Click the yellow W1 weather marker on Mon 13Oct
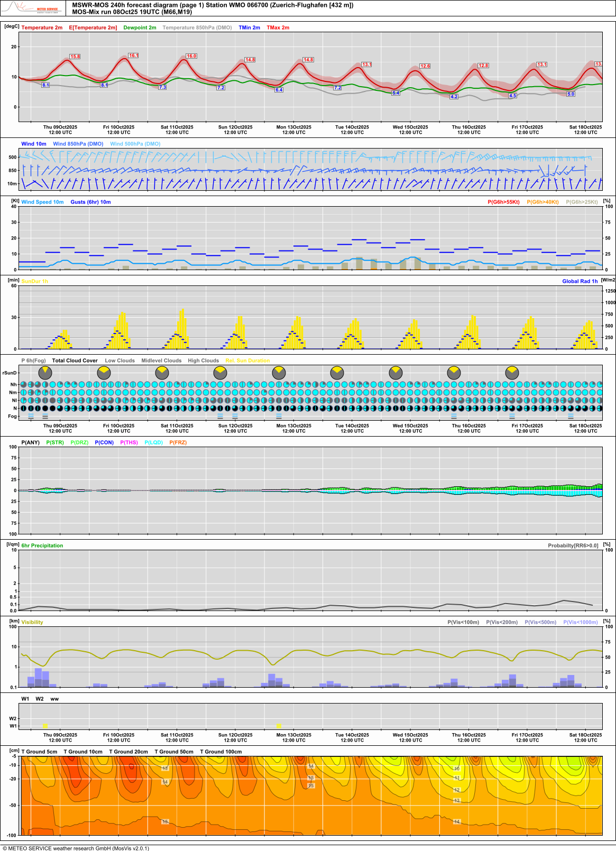This screenshot has height=851, width=616. click(279, 726)
